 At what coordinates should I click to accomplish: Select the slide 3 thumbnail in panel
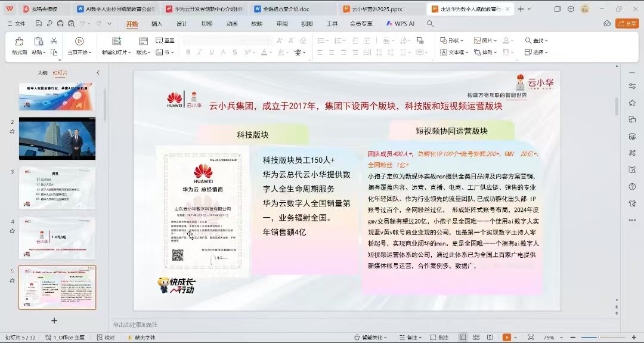(57, 187)
